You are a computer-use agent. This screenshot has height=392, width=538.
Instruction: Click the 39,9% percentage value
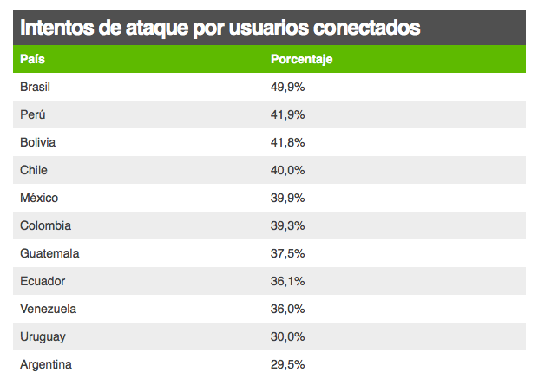[x=288, y=198]
